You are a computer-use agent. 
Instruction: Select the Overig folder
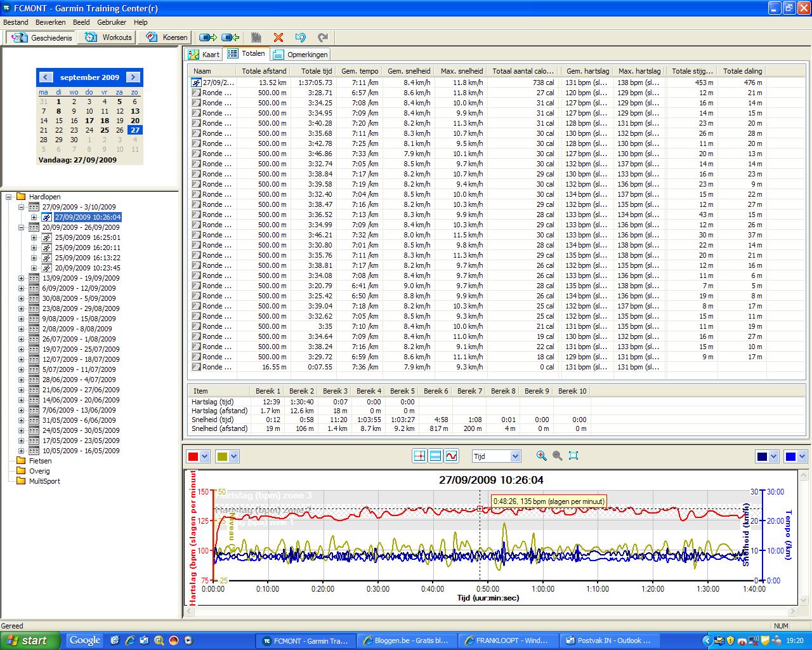click(x=39, y=471)
